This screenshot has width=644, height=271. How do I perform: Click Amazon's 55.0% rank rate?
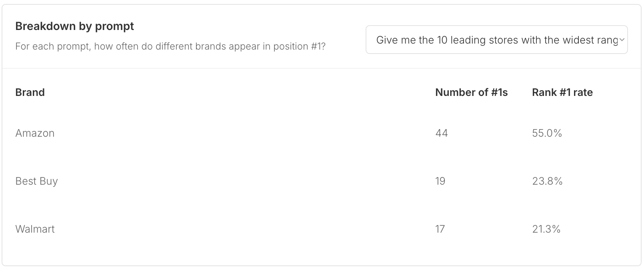click(x=547, y=133)
